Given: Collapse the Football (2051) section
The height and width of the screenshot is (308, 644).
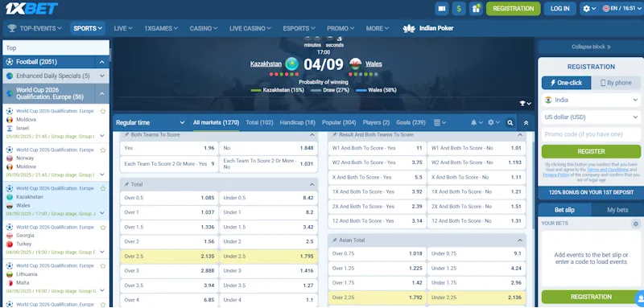Looking at the screenshot, I should pos(102,62).
